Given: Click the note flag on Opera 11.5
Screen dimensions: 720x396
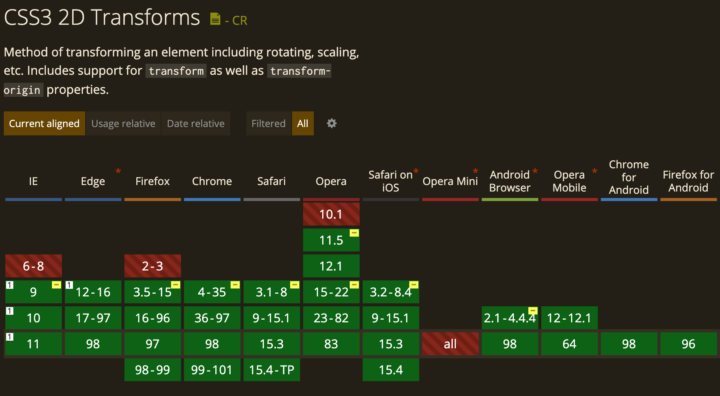Looking at the screenshot, I should (x=354, y=233).
